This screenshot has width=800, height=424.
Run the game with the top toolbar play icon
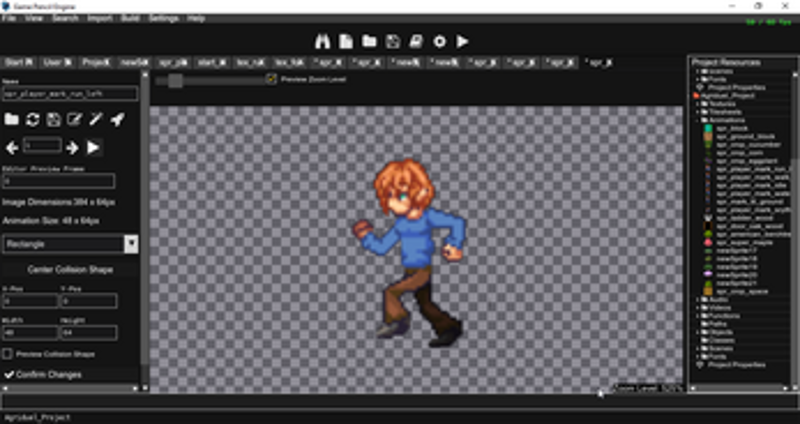(462, 41)
